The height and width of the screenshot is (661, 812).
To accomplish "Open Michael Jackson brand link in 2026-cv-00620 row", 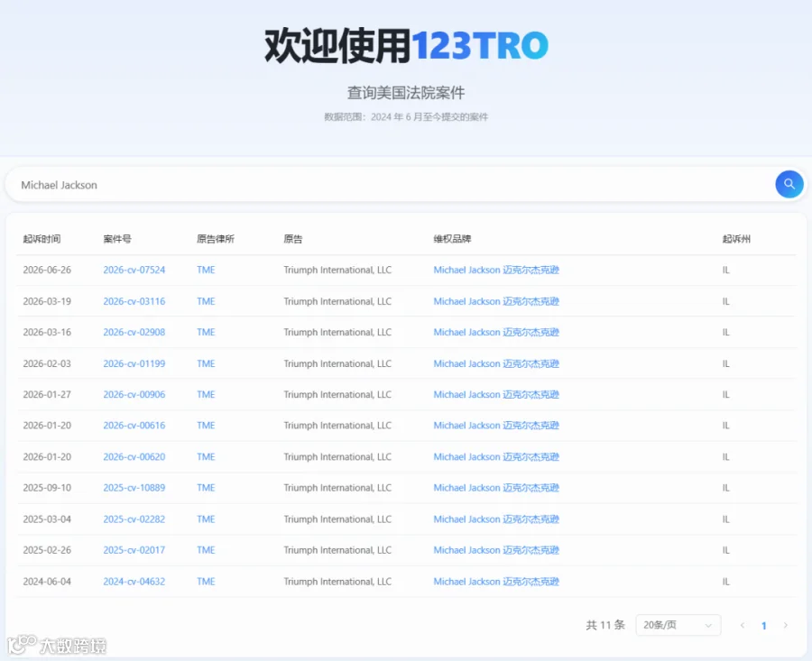I will click(496, 456).
